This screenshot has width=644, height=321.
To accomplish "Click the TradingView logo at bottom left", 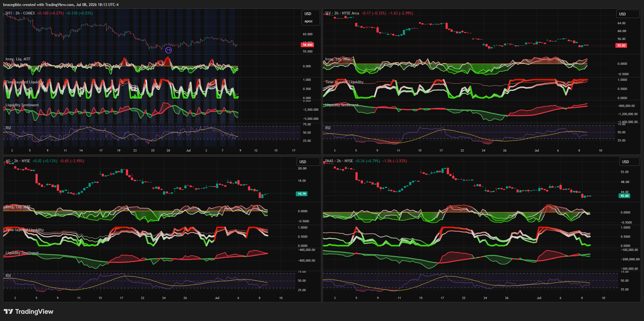I will (x=29, y=312).
